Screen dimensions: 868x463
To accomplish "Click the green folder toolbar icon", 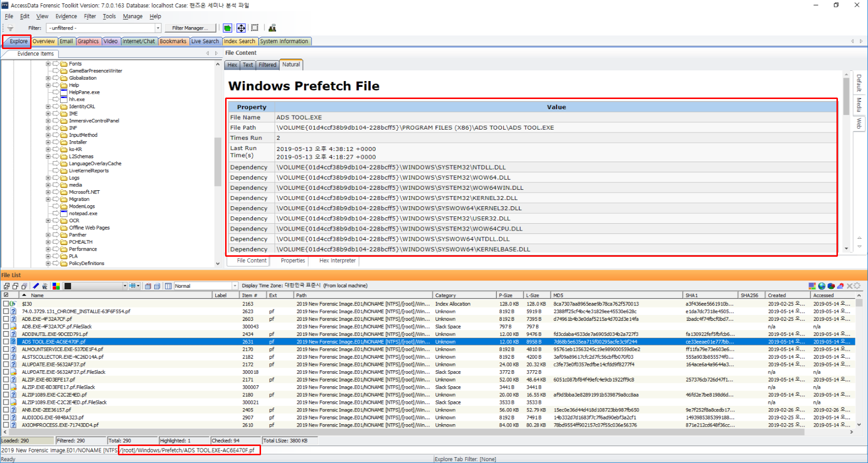I will (228, 28).
